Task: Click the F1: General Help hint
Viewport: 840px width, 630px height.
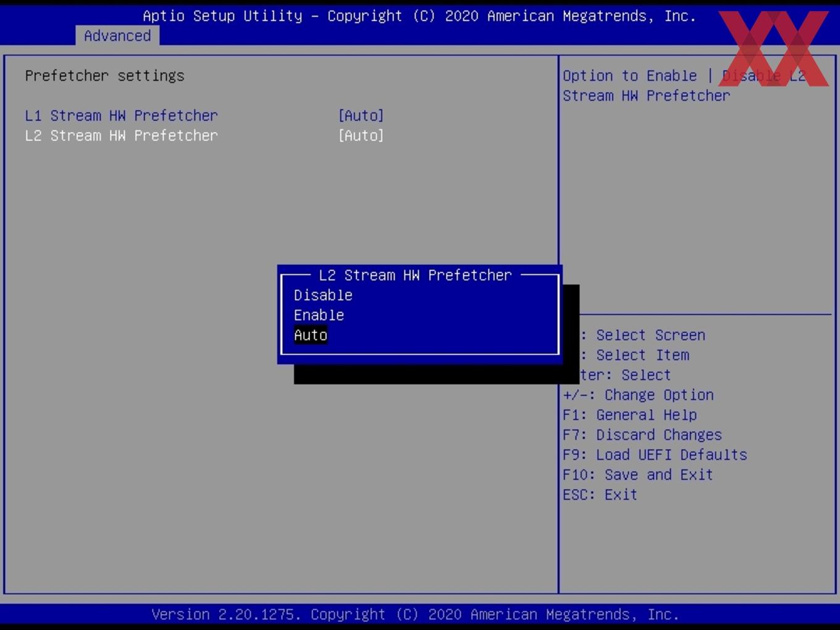Action: point(630,414)
